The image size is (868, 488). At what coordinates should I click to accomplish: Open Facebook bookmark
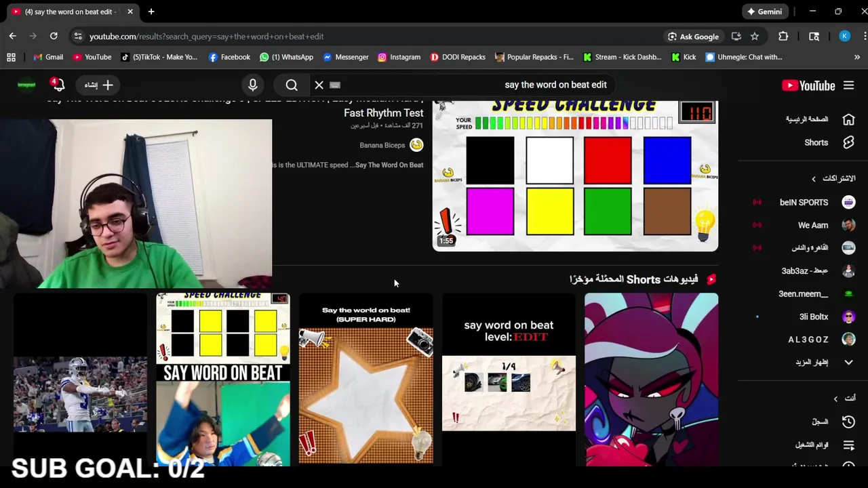click(229, 57)
